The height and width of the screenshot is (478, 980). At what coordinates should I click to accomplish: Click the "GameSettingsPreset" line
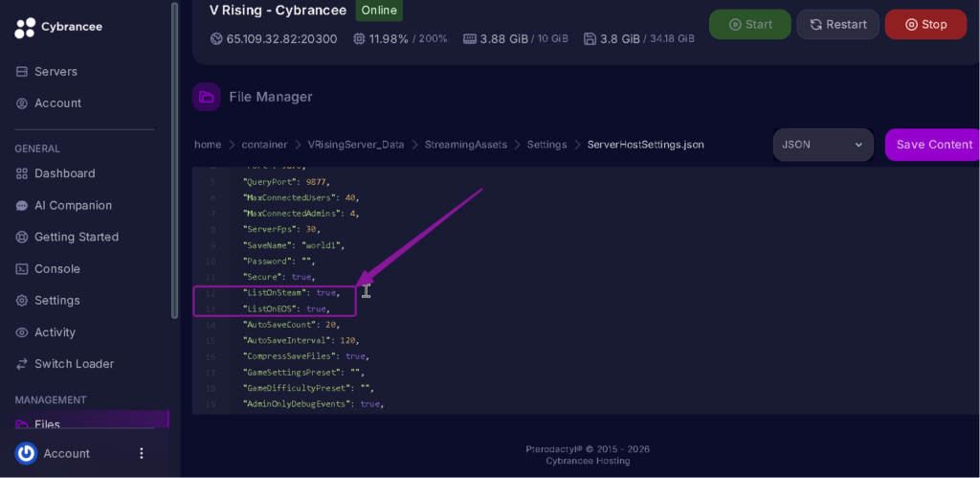(303, 373)
